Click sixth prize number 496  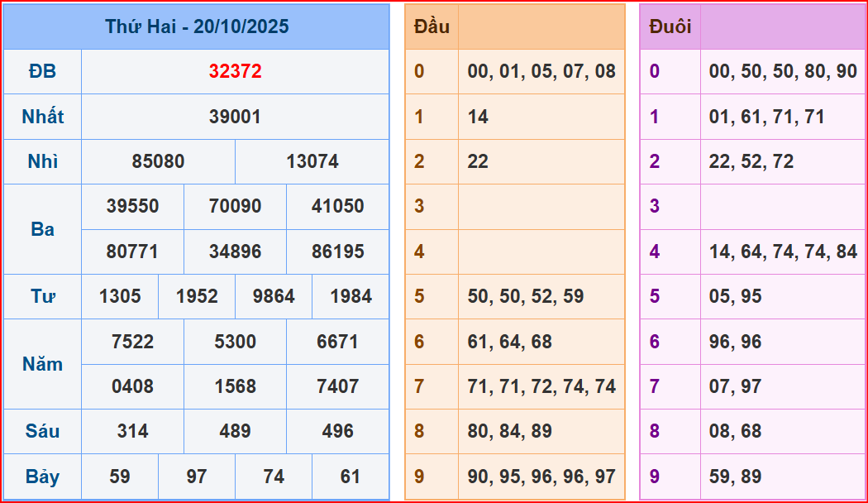337,432
